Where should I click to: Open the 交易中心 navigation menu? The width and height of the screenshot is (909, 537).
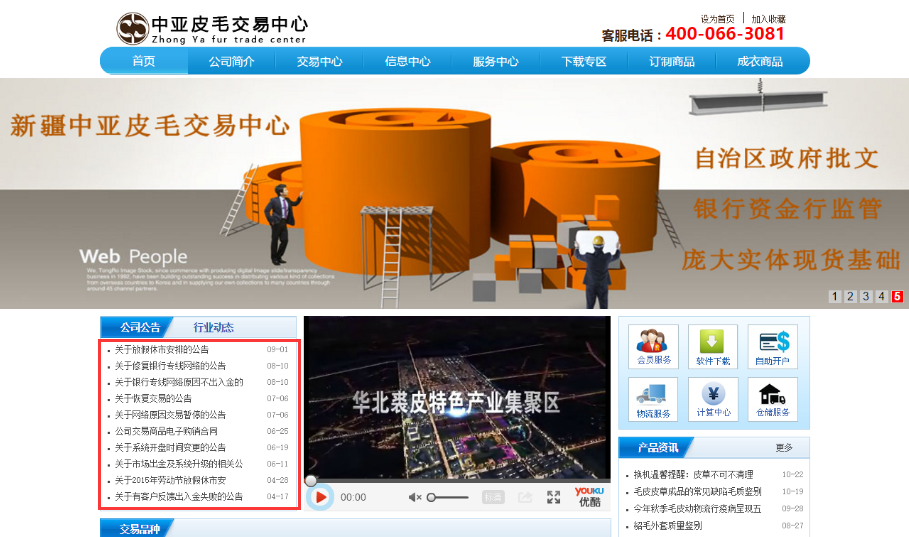pyautogui.click(x=319, y=61)
